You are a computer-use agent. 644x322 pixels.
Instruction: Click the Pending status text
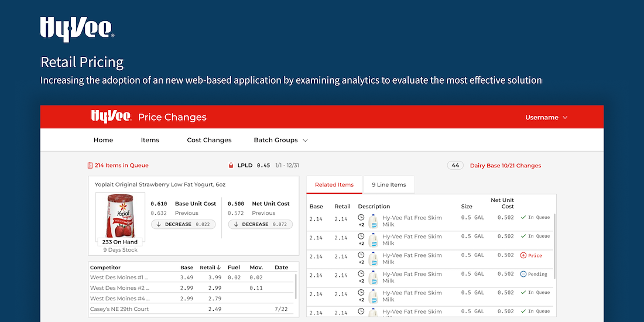point(537,274)
